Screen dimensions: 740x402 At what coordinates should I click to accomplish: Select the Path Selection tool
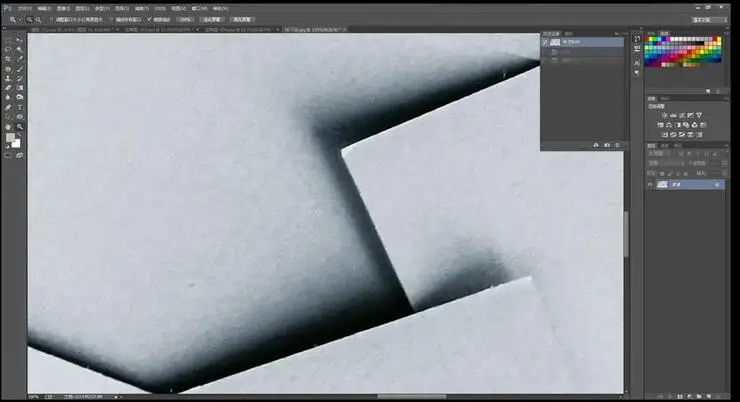8,117
